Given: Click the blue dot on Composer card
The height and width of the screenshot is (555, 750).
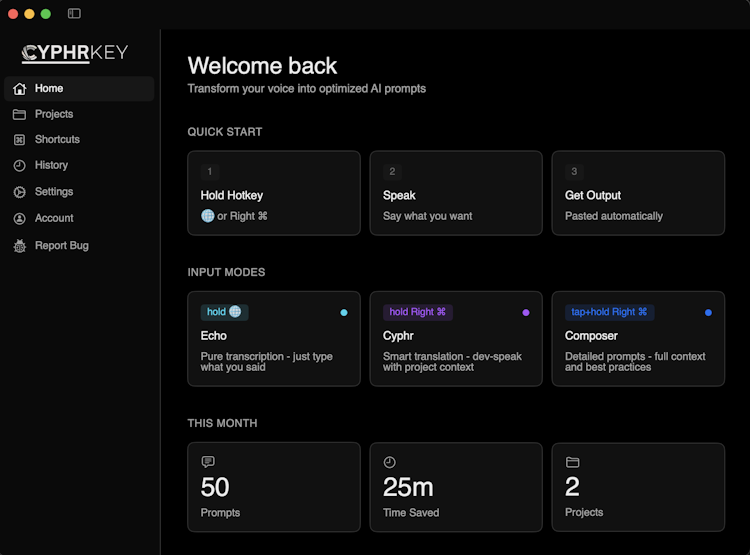Looking at the screenshot, I should [708, 312].
